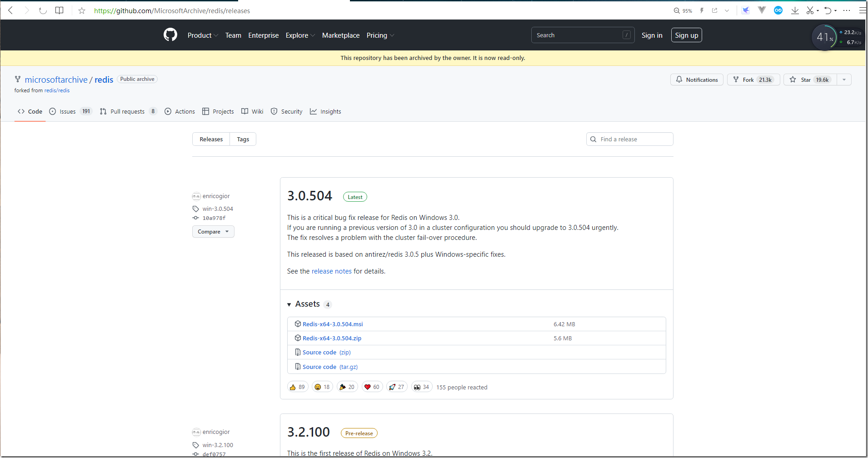Image resolution: width=868 pixels, height=458 pixels.
Task: Click the thumbs up reaction with 89
Action: tap(298, 387)
